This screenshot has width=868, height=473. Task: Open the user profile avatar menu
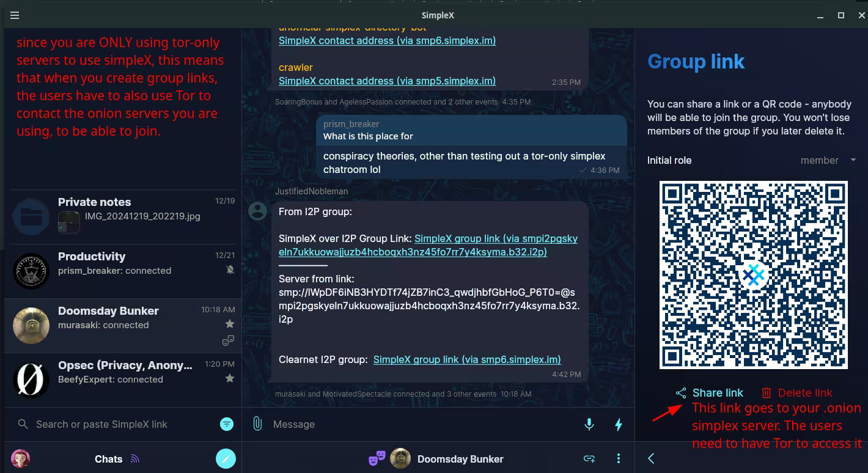pyautogui.click(x=21, y=458)
